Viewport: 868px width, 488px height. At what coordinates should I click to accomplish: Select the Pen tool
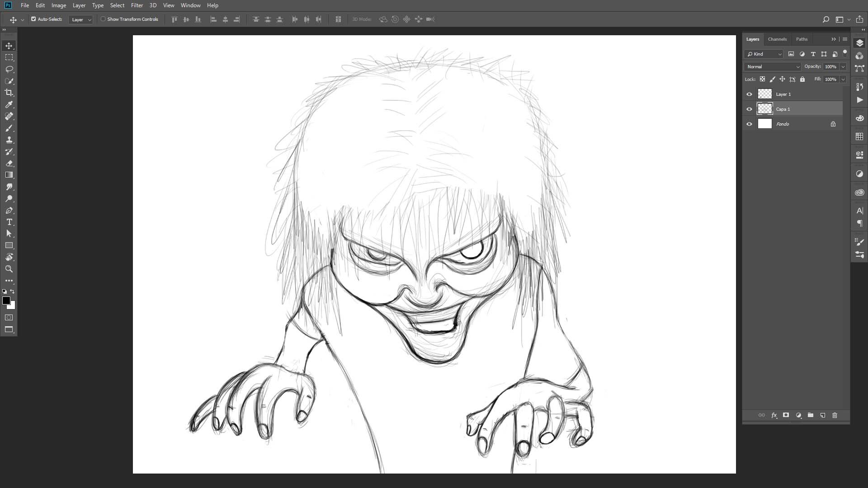(9, 210)
